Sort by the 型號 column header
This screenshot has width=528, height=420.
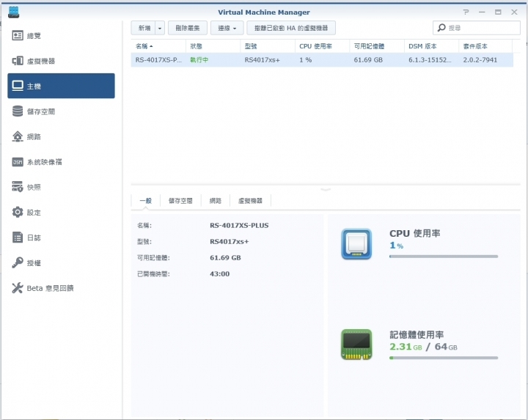point(268,46)
